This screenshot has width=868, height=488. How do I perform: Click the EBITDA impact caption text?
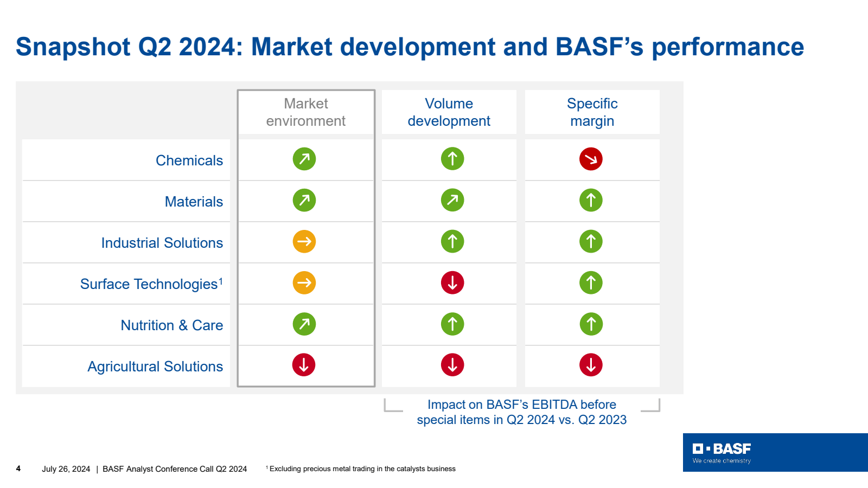tap(521, 412)
